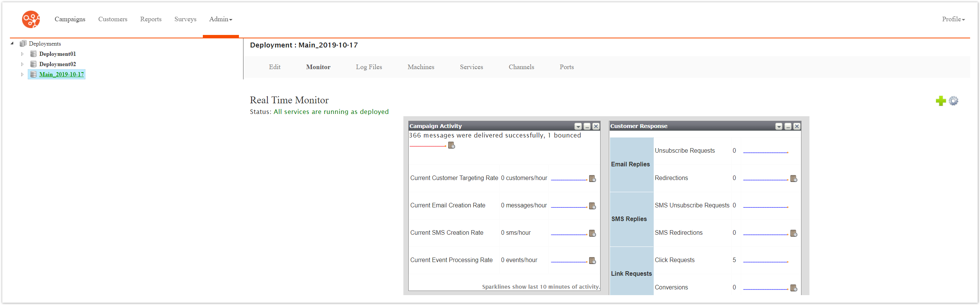Collapse the Deployments root tree node
The height and width of the screenshot is (305, 980).
click(x=12, y=43)
